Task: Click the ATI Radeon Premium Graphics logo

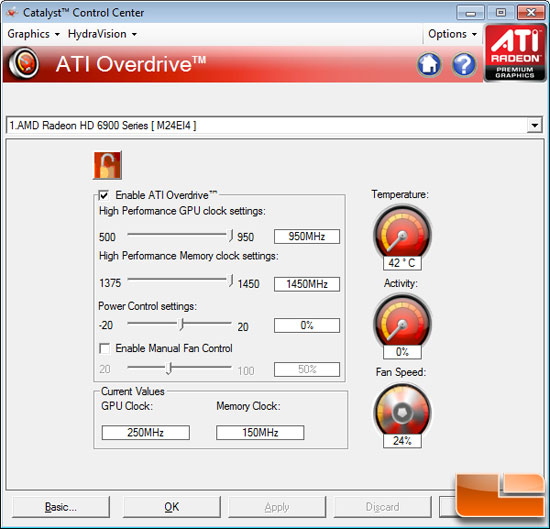Action: click(515, 53)
